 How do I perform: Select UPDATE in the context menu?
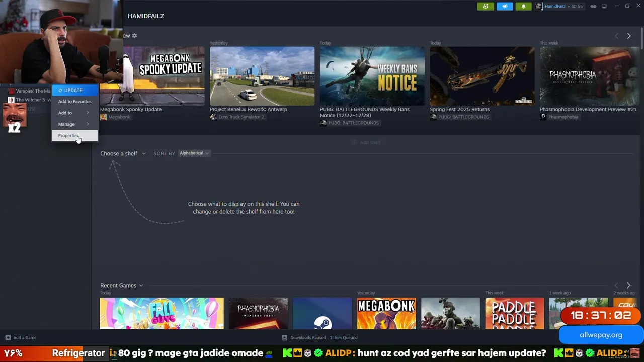tap(75, 90)
